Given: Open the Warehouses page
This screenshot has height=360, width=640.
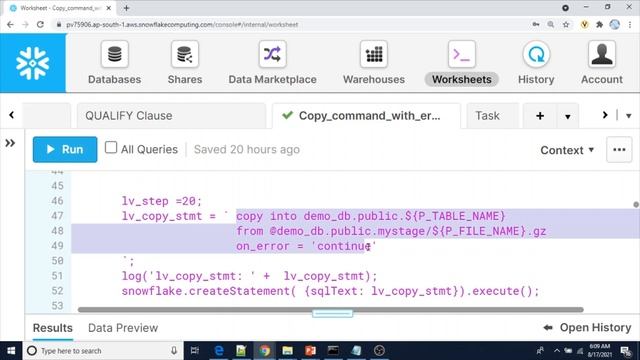Looking at the screenshot, I should (x=374, y=63).
